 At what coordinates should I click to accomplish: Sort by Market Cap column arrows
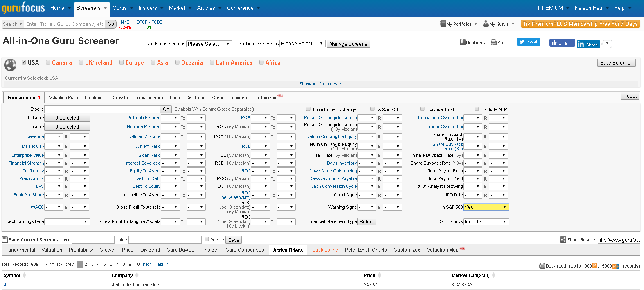pos(493,275)
